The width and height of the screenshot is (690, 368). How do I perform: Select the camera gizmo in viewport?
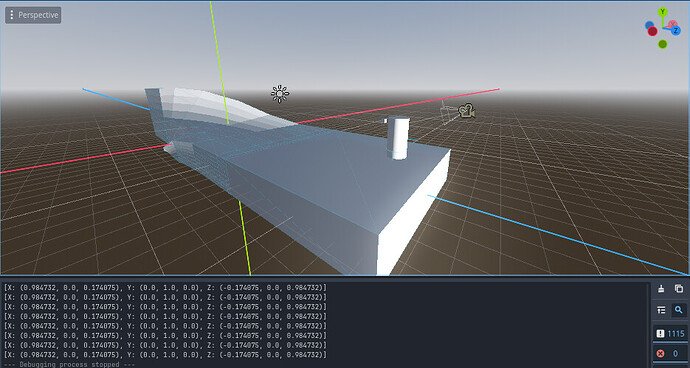(x=466, y=110)
